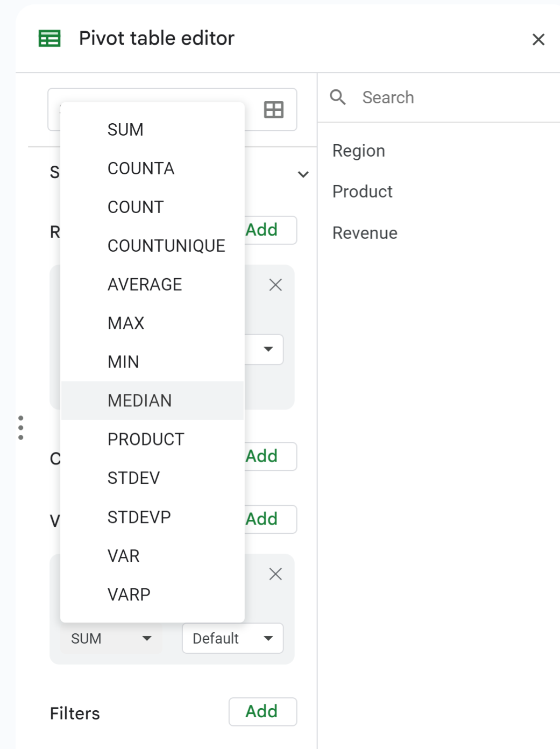Open the row card dropdown arrow
Viewport: 560px width, 749px height.
coord(268,349)
